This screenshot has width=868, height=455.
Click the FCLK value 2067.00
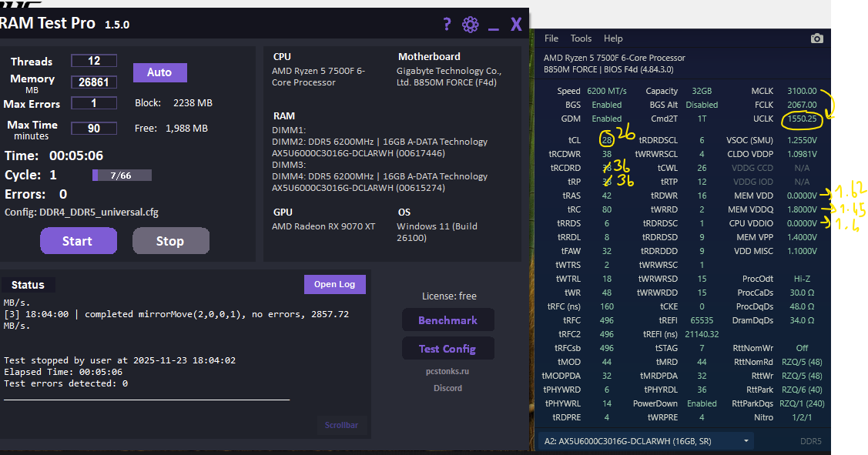pos(802,105)
